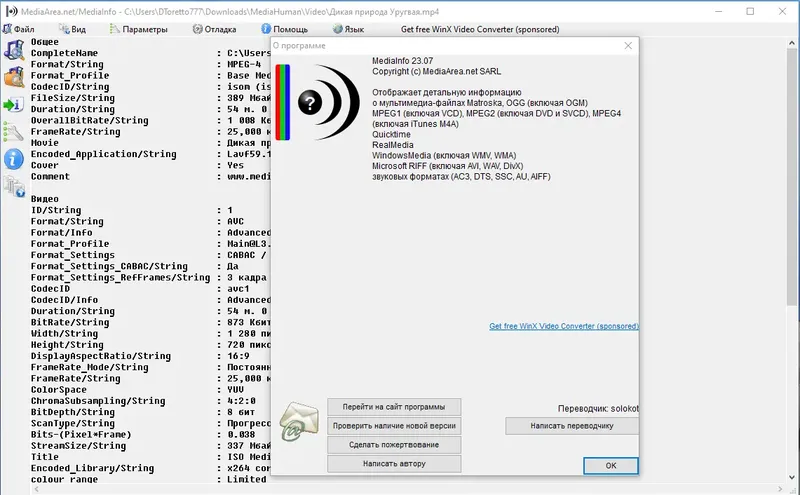Click the Переводчик: solokot text
The height and width of the screenshot is (495, 800).
(598, 408)
